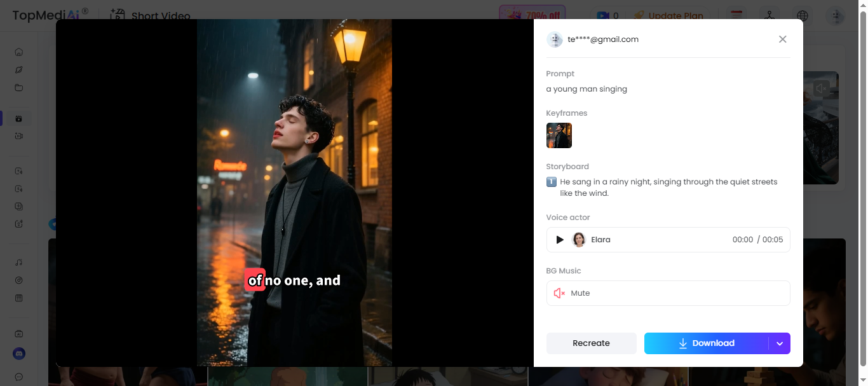868x386 pixels.
Task: Open the folder icon in left sidebar
Action: (19, 88)
